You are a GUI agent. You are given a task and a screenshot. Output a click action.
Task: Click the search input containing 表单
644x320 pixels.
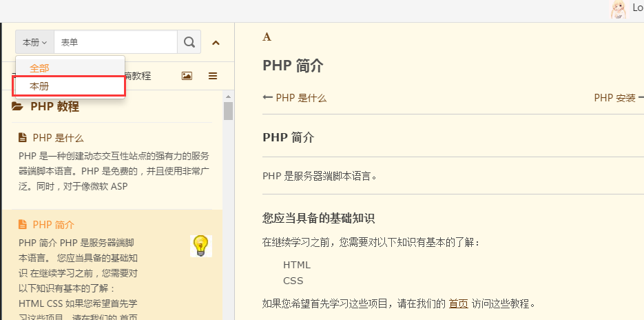point(115,42)
